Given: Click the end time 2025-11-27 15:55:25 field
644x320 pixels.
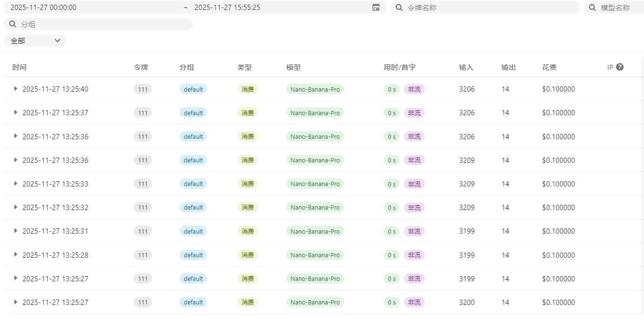Looking at the screenshot, I should click(227, 8).
